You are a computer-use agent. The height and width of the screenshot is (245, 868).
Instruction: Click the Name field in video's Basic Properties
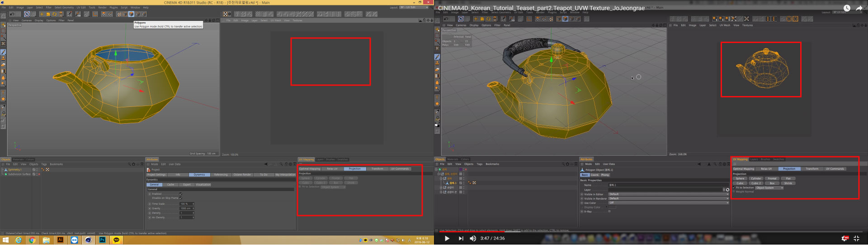coord(669,185)
